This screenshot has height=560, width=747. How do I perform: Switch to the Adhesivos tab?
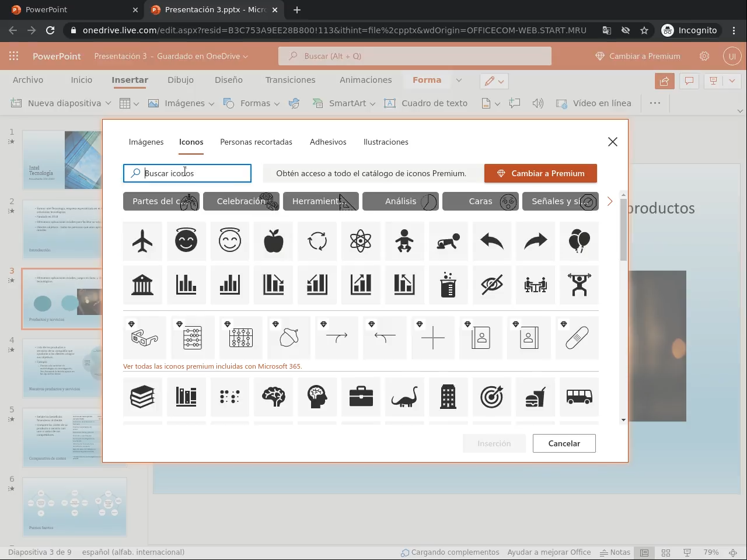[328, 142]
